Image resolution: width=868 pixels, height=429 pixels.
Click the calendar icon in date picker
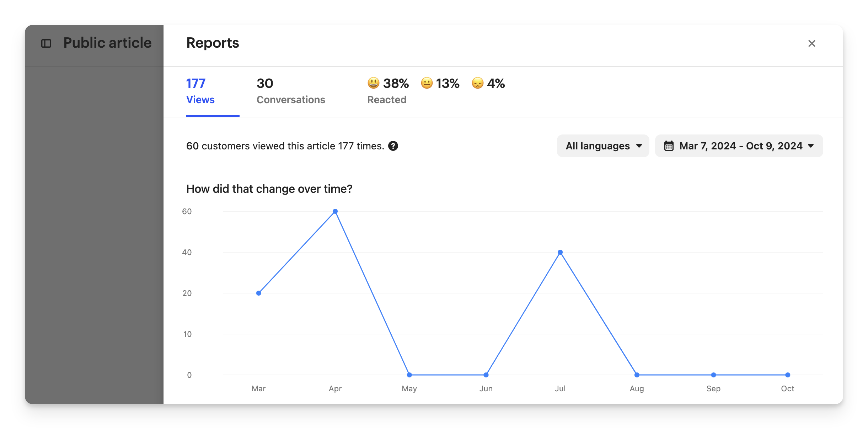click(x=669, y=146)
